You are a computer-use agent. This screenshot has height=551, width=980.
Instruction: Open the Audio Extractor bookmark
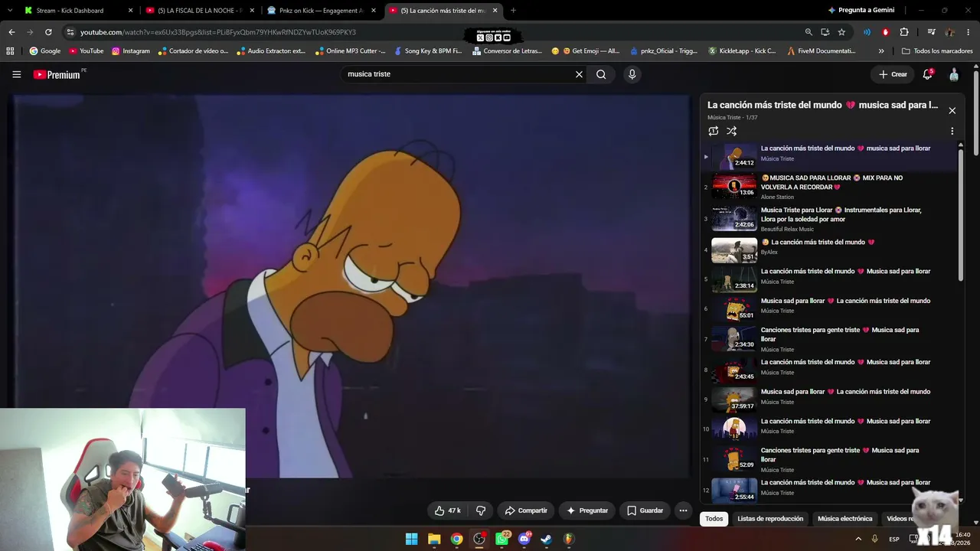271,51
